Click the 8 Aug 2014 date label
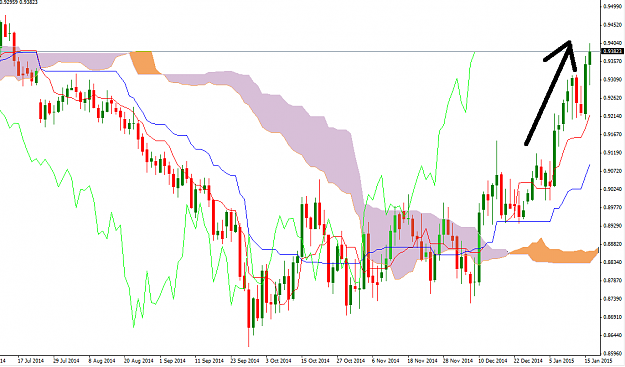This screenshot has width=625, height=367. point(103,361)
